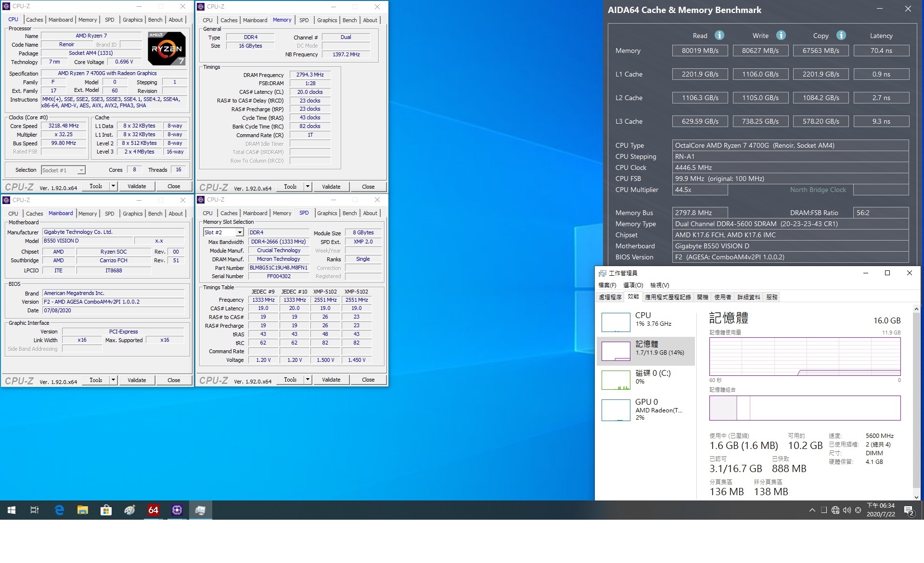Open Microsoft Store from the taskbar
The height and width of the screenshot is (563, 924).
pyautogui.click(x=106, y=510)
